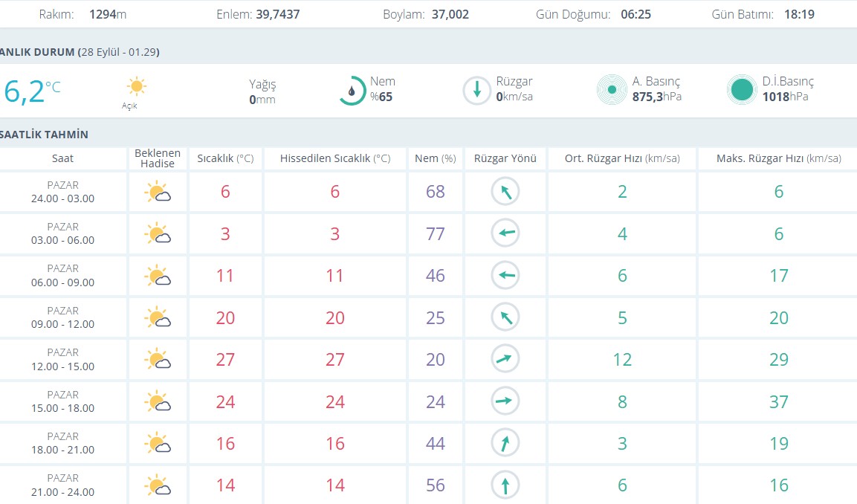Click the 'Beklenen Hadise' column header
The height and width of the screenshot is (504, 857).
[x=157, y=158]
